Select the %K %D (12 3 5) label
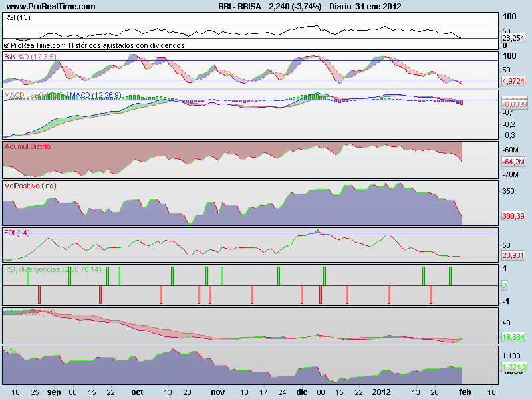This screenshot has height=399, width=532. [30, 57]
